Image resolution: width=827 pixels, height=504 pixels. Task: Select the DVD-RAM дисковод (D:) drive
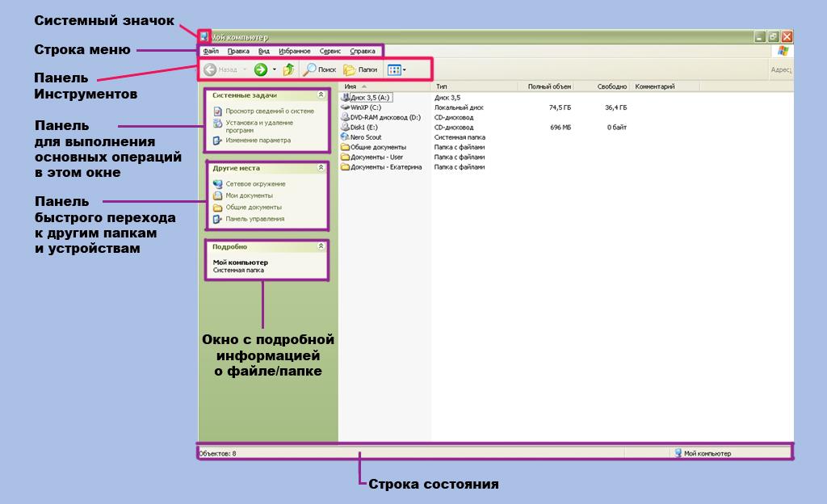click(x=384, y=117)
